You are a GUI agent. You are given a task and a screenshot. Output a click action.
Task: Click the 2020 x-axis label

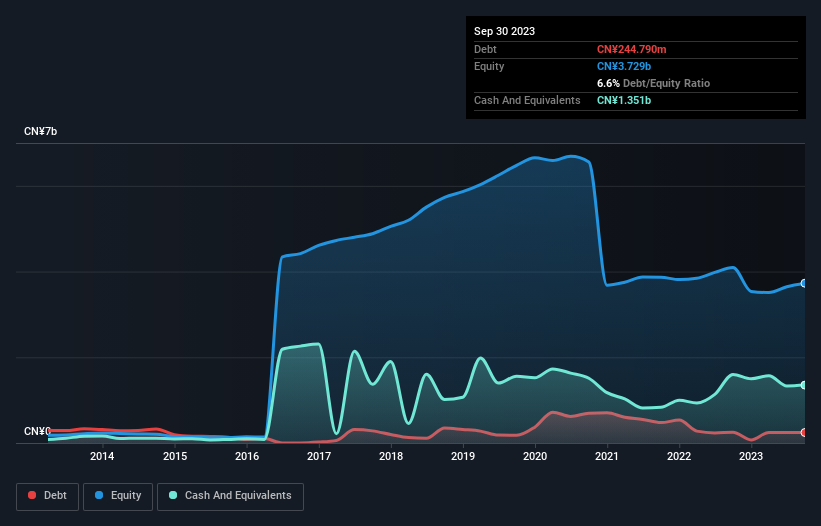535,456
